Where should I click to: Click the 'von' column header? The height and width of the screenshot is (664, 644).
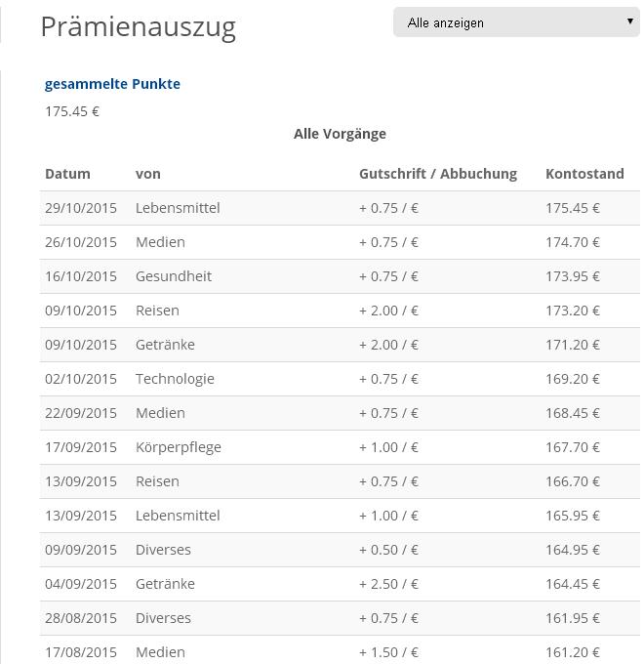tap(147, 174)
